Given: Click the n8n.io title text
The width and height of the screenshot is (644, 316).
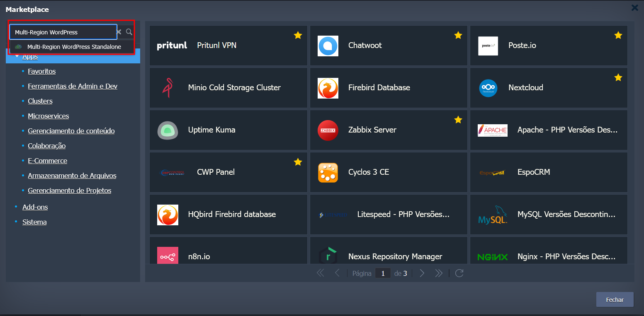Looking at the screenshot, I should (199, 257).
